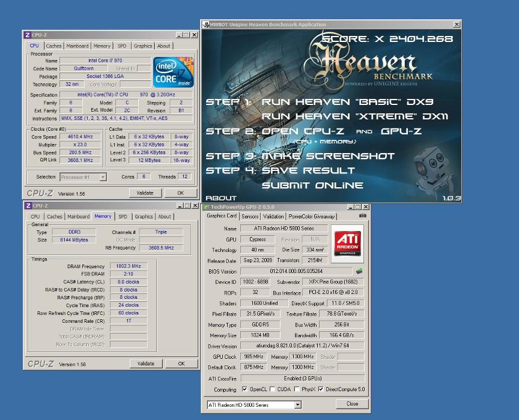Click the Intel Core i7 logo in CPU-Z

click(173, 73)
